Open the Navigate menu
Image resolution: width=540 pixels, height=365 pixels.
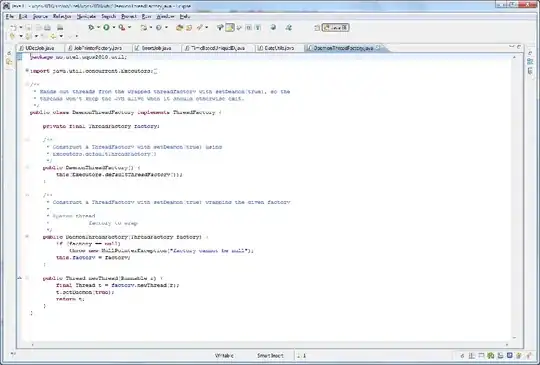(x=86, y=17)
